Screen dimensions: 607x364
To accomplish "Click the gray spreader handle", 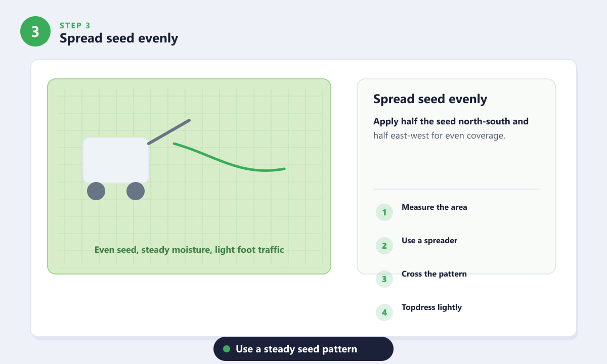I will tap(169, 132).
